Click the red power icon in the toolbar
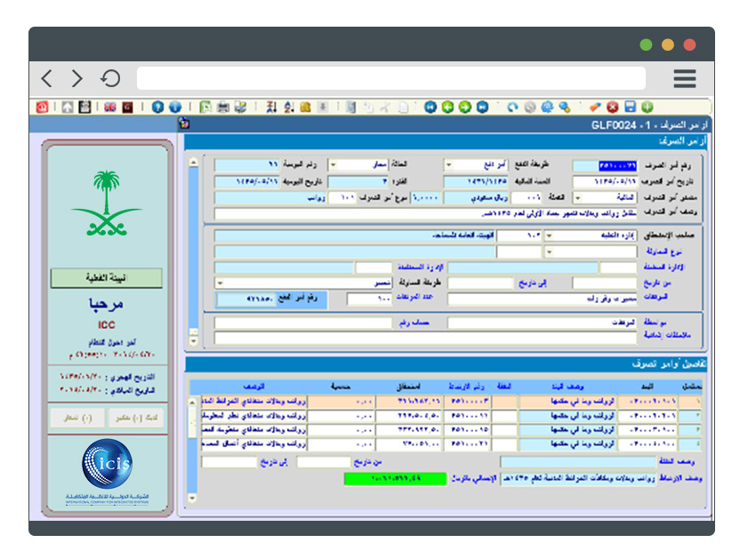Screen dimensions: 756x559 (x=42, y=108)
